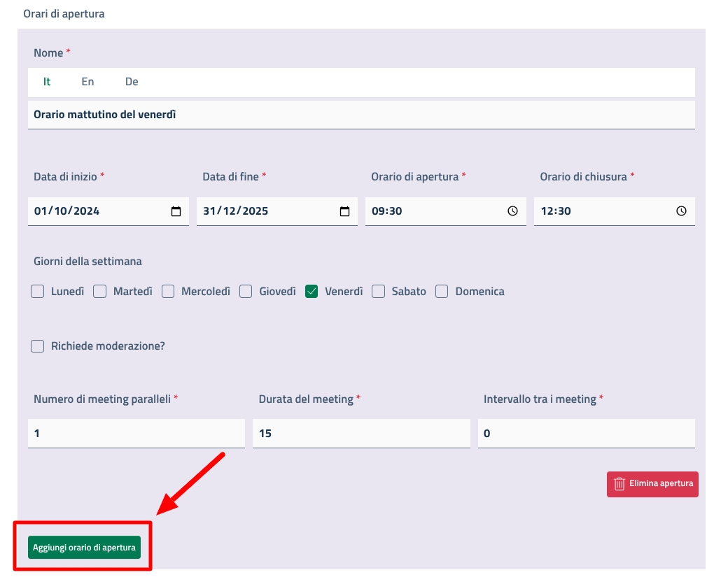Image resolution: width=728 pixels, height=584 pixels.
Task: Check the Mercoledì checkbox
Action: 168,292
